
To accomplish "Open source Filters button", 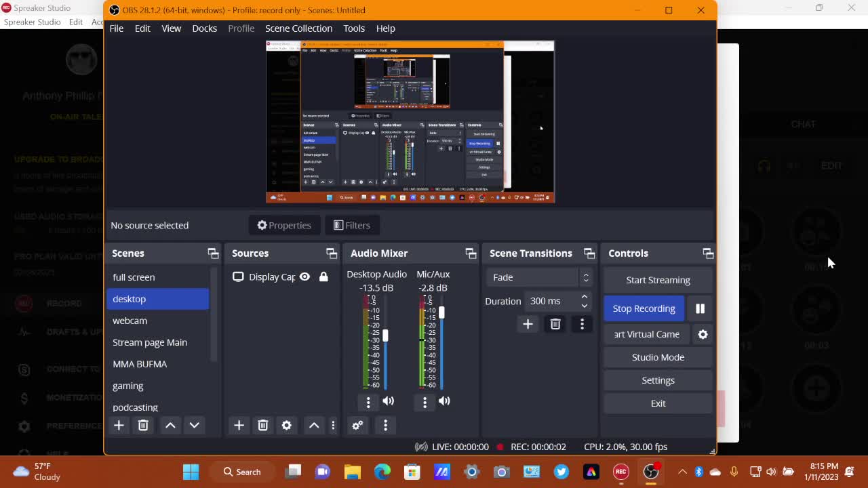I will click(x=352, y=226).
